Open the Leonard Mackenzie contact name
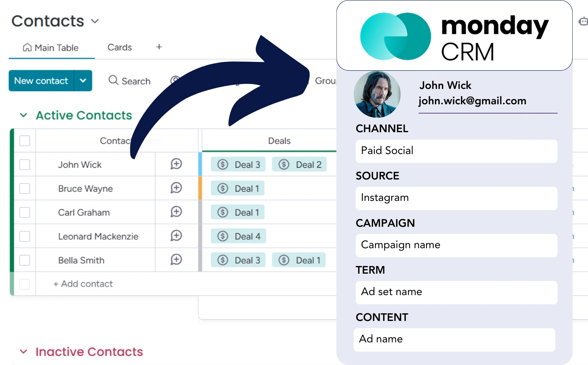 98,236
